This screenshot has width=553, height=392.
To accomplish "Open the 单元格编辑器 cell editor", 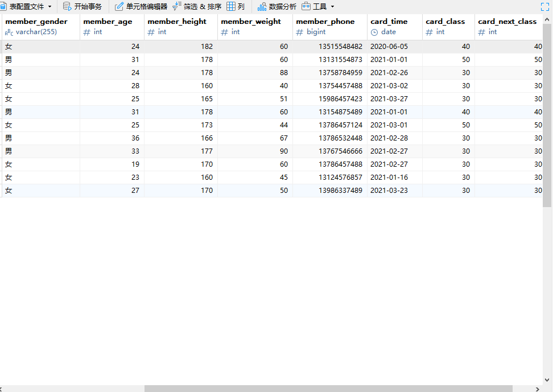I will pyautogui.click(x=141, y=7).
